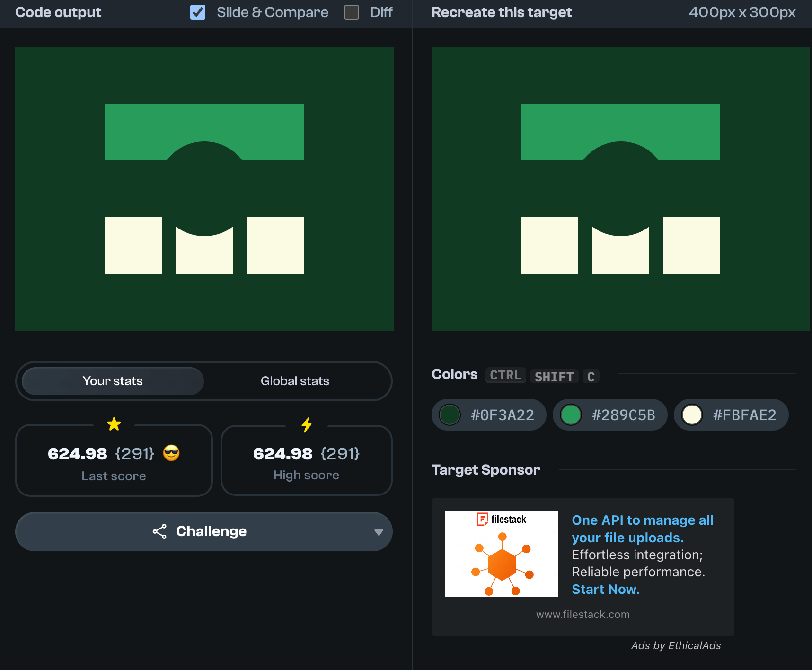This screenshot has height=670, width=812.
Task: Uncheck the Slide & Compare checkbox
Action: coord(198,12)
